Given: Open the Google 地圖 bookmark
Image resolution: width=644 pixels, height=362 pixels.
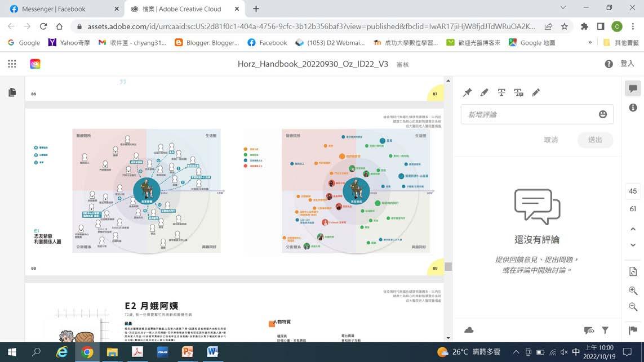Looking at the screenshot, I should coord(532,43).
